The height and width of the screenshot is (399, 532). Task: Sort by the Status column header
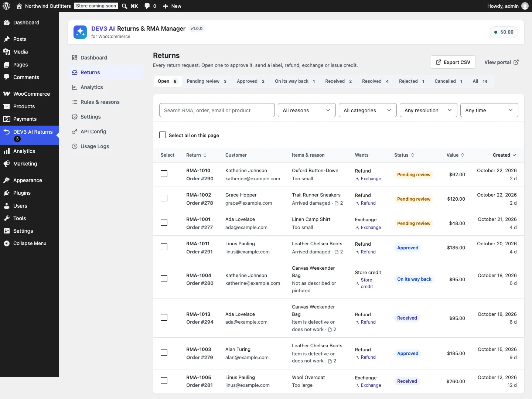click(x=404, y=155)
